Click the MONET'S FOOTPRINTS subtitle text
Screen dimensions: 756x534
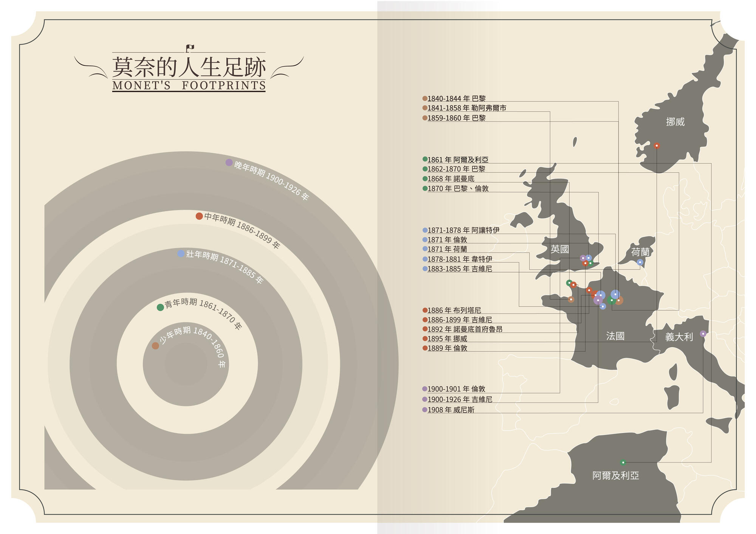pos(189,85)
